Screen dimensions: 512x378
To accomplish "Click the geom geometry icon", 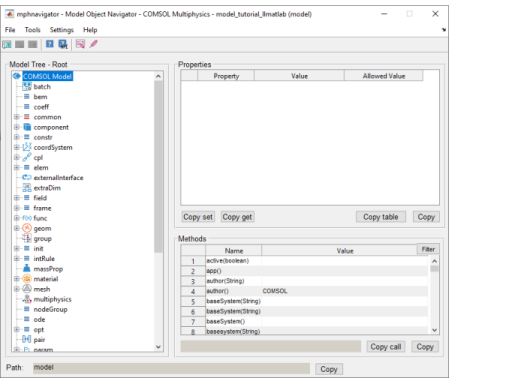I will [x=27, y=228].
